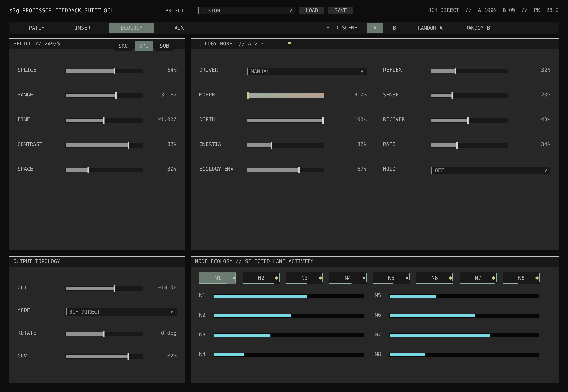Click the 'x1.000' FINE value
Viewport: 568px width, 392px height.
click(167, 120)
